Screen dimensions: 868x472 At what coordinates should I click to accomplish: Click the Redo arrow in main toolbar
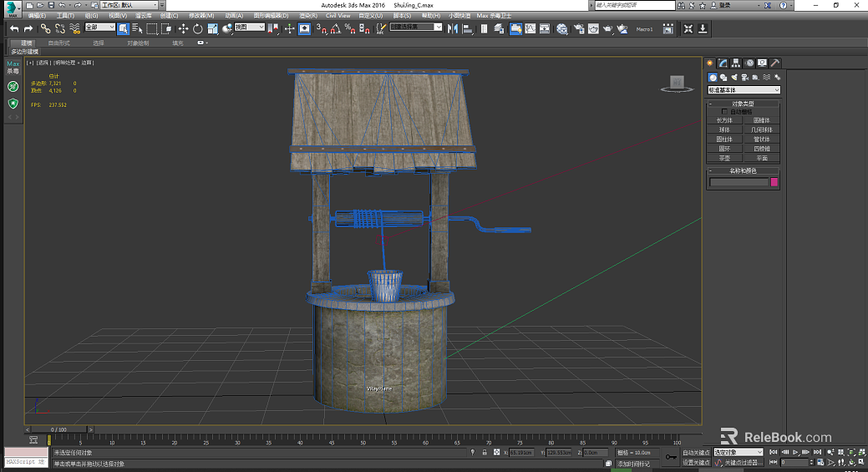[28, 28]
